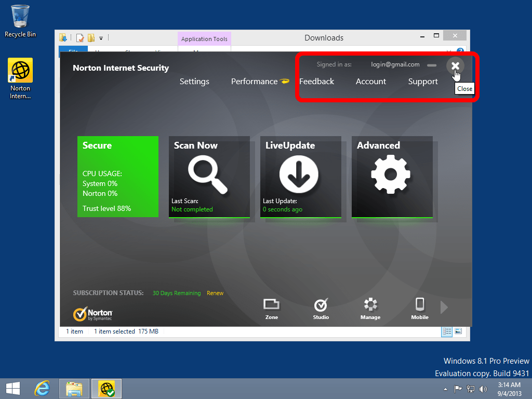Click the login@gmail.com account text
This screenshot has height=399, width=532.
coord(395,64)
